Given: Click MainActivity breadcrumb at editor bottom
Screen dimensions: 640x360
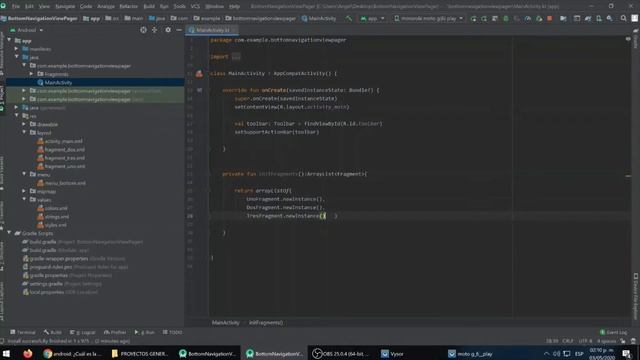Looking at the screenshot, I should [x=225, y=322].
